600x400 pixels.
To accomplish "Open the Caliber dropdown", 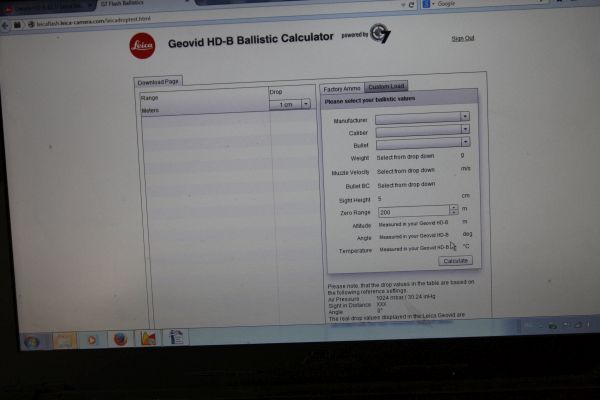I will pos(423,131).
